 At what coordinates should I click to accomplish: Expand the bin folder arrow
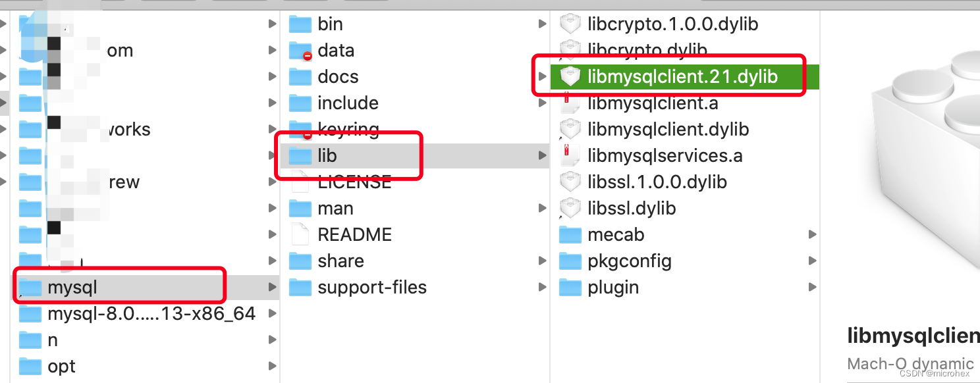(542, 24)
